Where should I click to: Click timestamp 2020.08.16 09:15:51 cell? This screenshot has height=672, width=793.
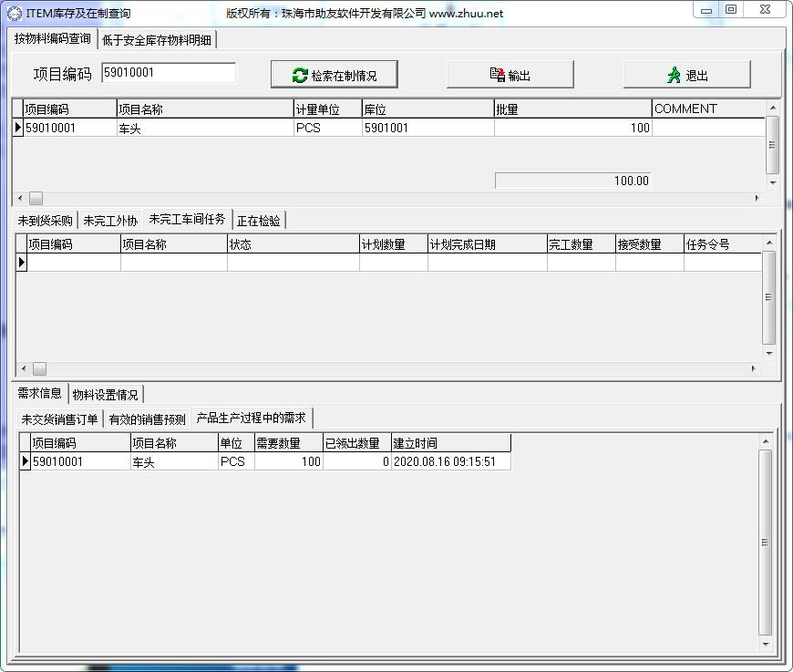tap(451, 461)
